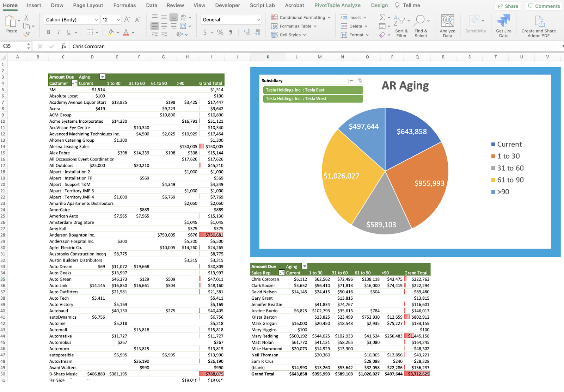Viewport: 564px width, 392px height.
Task: Click the Copy icon
Action: (x=26, y=26)
